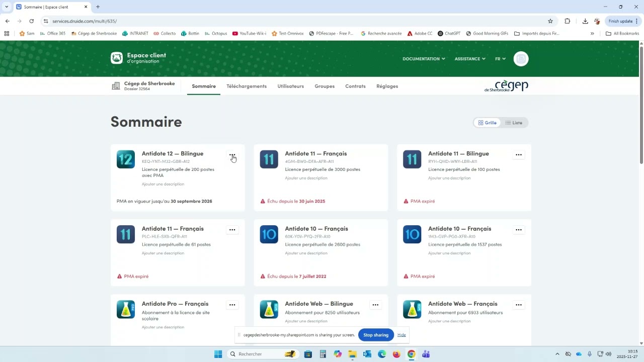The height and width of the screenshot is (362, 644).
Task: Open the Windows Start menu
Action: pos(218,354)
